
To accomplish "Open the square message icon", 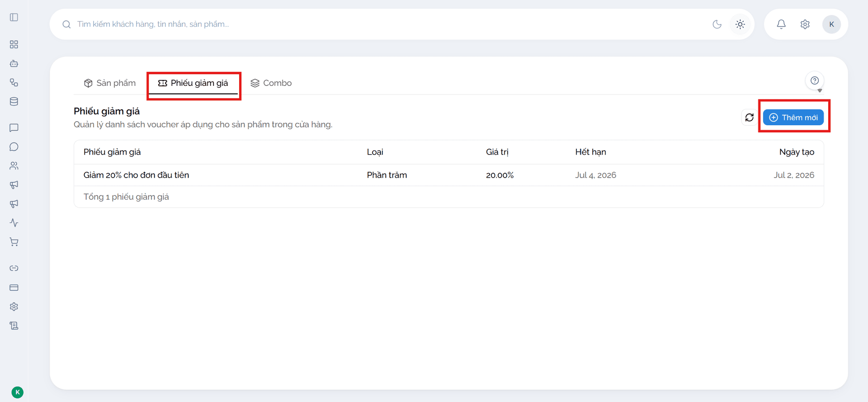I will point(14,128).
